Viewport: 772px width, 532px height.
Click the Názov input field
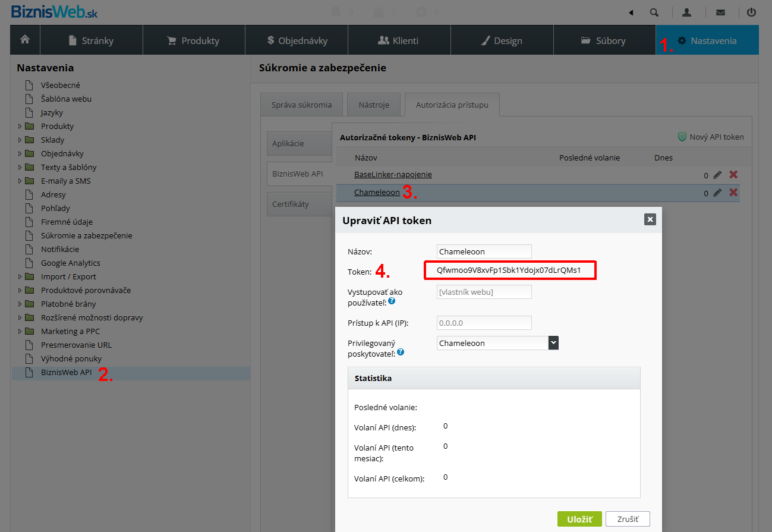coord(484,251)
